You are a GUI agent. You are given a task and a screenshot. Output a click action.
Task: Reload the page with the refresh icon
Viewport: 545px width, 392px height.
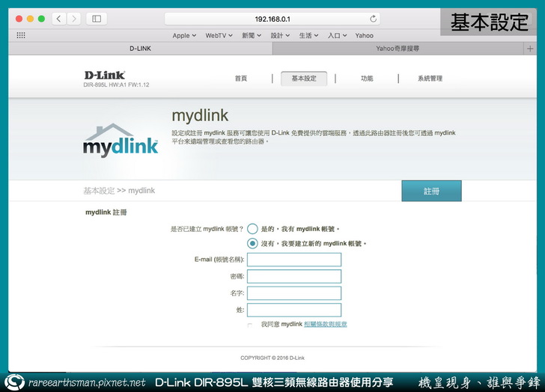[x=373, y=19]
